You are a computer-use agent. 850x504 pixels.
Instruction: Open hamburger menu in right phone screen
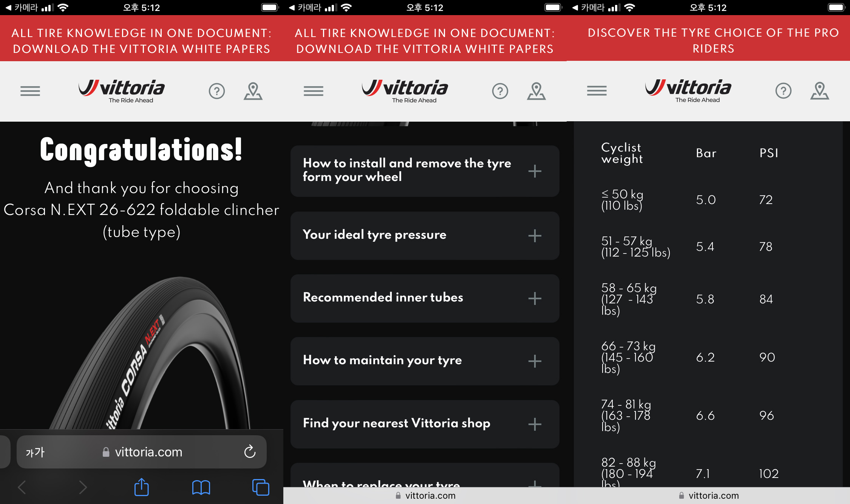coord(597,91)
